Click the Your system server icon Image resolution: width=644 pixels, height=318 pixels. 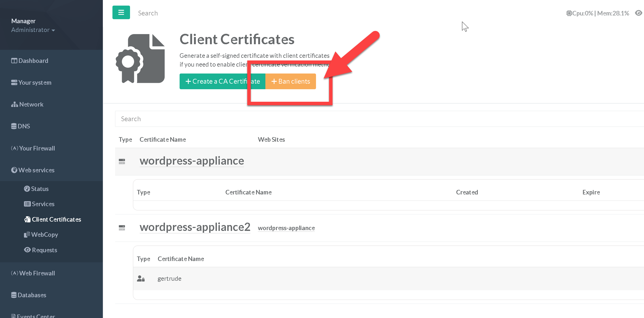pos(14,83)
